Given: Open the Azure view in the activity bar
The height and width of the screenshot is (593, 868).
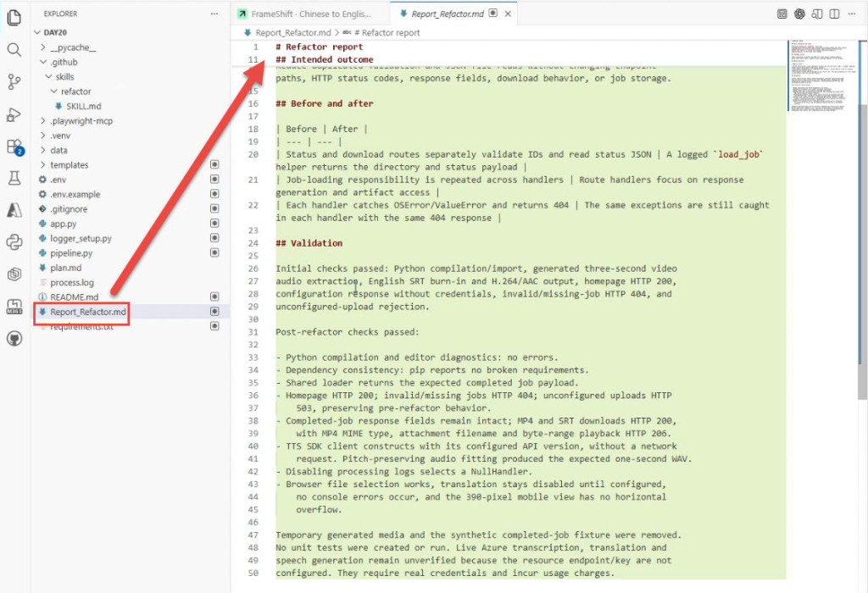Looking at the screenshot, I should tap(14, 209).
